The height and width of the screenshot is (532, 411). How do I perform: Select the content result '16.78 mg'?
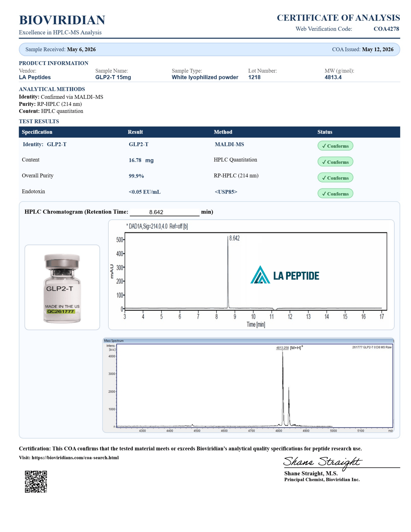pyautogui.click(x=141, y=160)
